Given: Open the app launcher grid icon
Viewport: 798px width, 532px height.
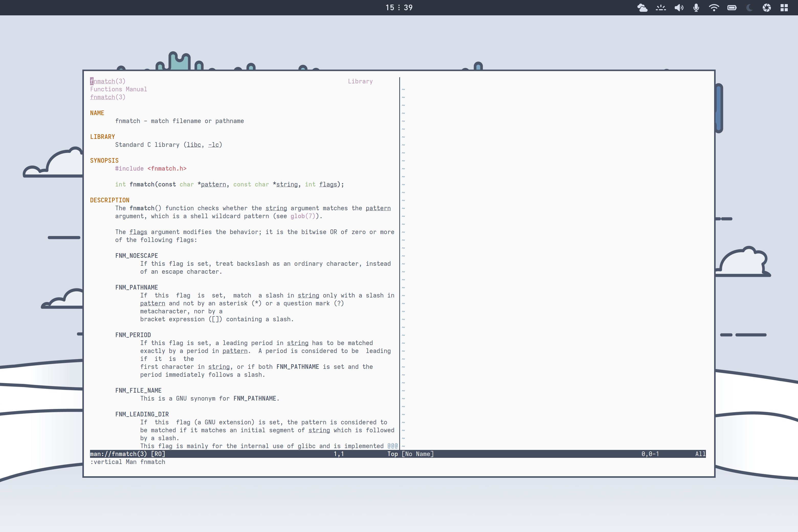Looking at the screenshot, I should tap(784, 7).
